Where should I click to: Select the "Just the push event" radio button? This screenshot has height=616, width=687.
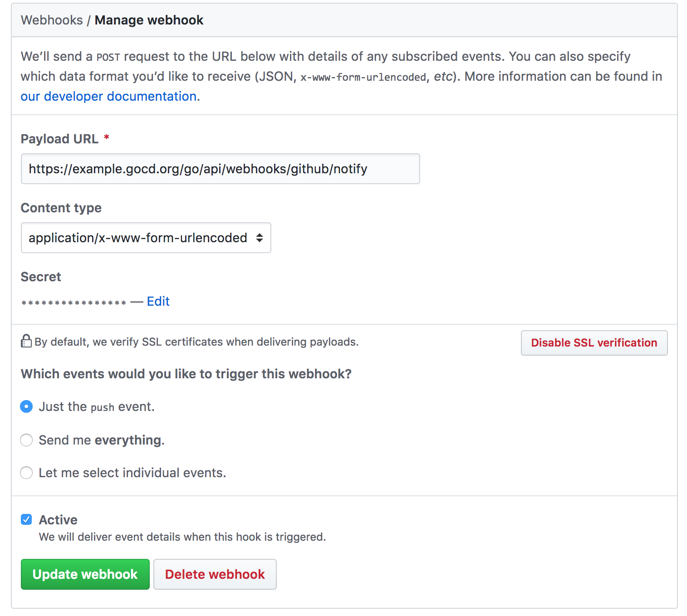[x=26, y=406]
